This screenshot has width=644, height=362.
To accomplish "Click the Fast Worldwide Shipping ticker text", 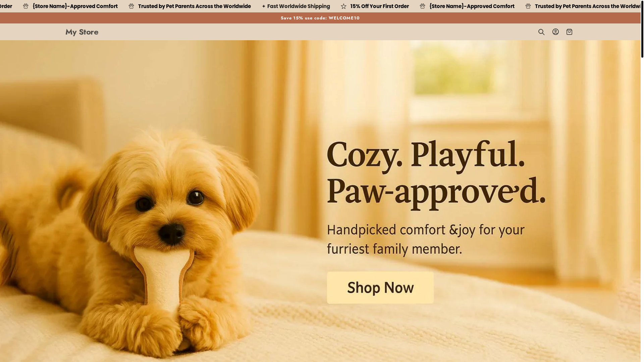I will (x=299, y=6).
